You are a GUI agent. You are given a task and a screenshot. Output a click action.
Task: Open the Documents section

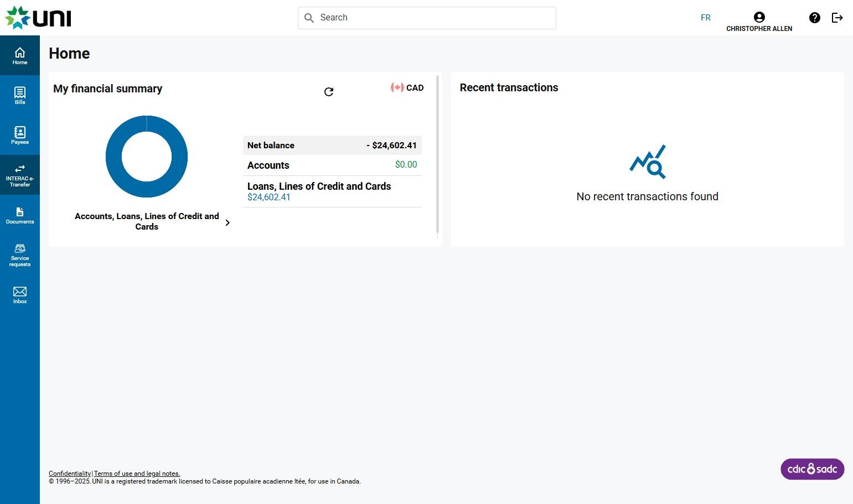tap(20, 215)
